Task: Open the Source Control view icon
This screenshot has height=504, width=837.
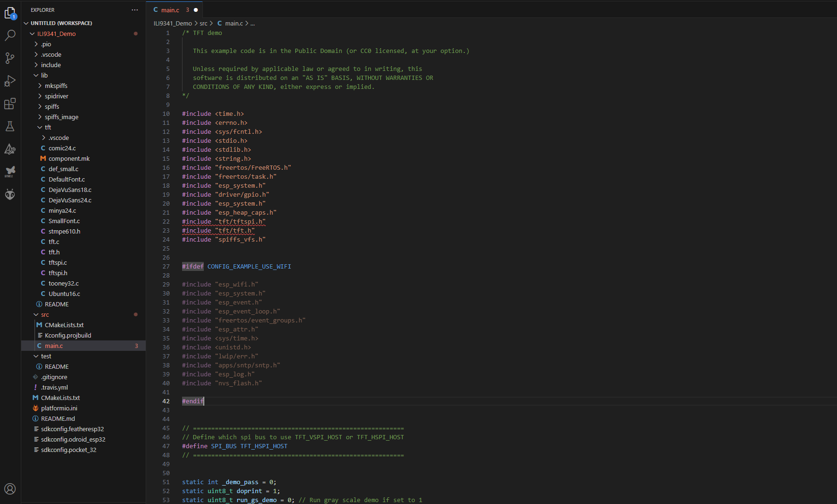Action: coord(10,58)
